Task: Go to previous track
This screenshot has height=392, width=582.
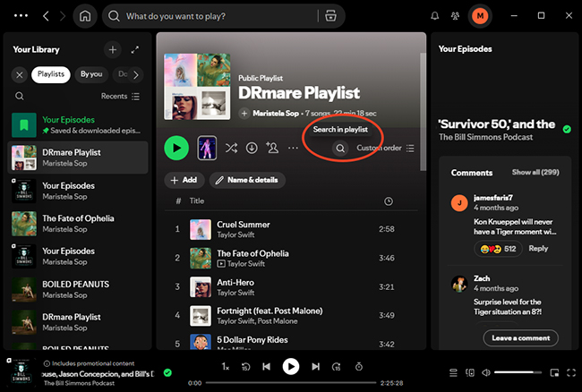Action: click(267, 367)
